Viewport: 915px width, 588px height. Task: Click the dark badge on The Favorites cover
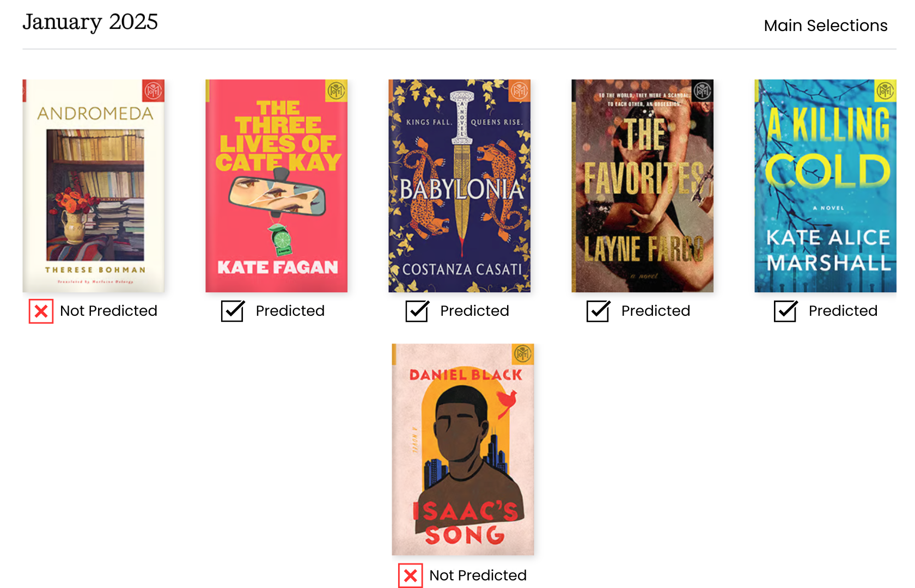click(x=702, y=90)
